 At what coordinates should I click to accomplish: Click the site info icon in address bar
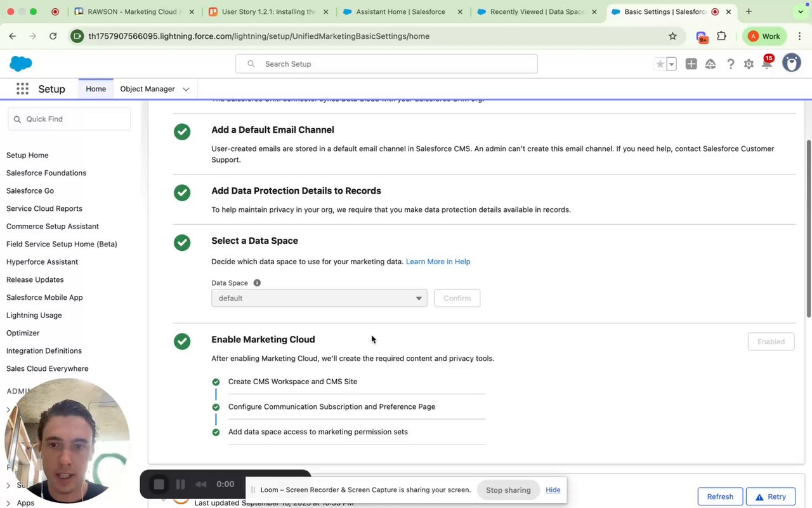pos(77,36)
